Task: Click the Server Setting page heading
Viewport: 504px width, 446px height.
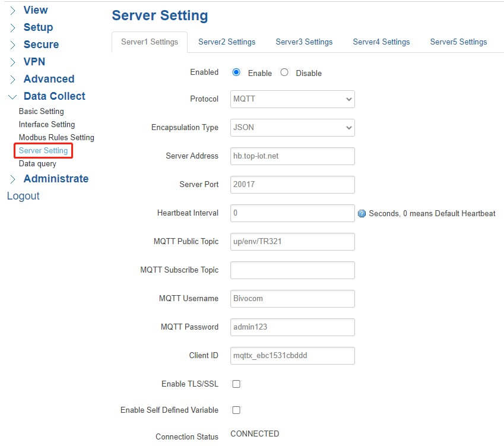Action: [x=160, y=15]
